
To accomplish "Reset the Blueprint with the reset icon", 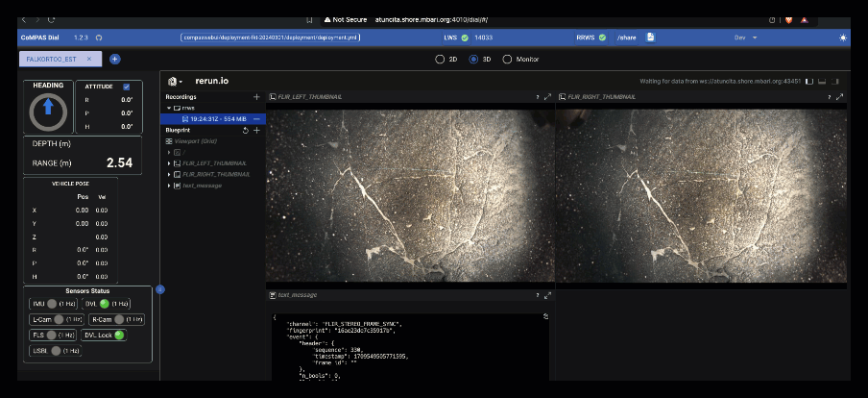I will coord(246,130).
